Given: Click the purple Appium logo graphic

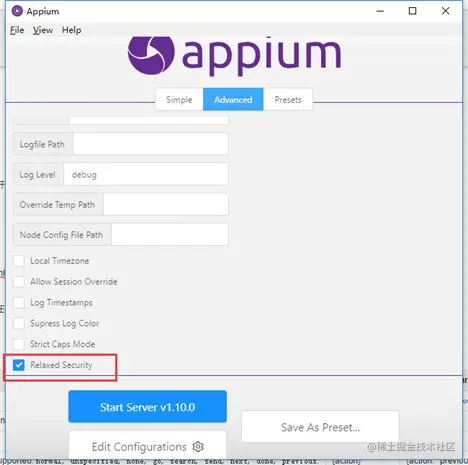Looking at the screenshot, I should coord(151,55).
